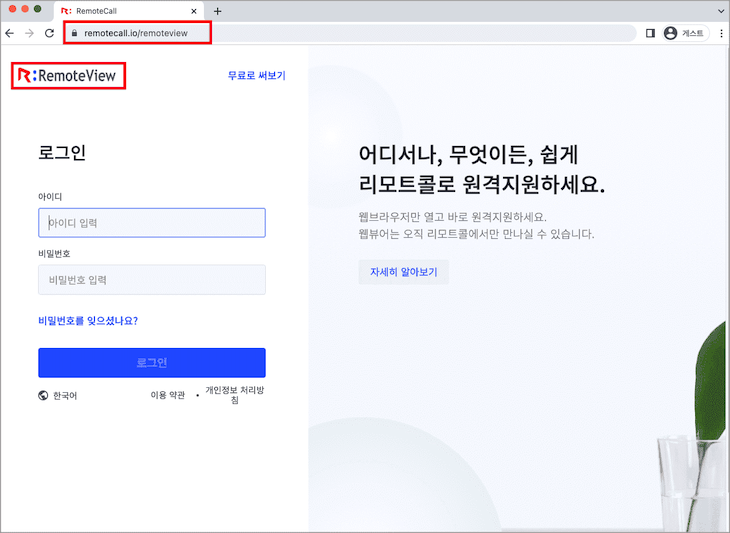Image resolution: width=730 pixels, height=533 pixels.
Task: Select the RemoteCall browser tab
Action: pos(129,11)
